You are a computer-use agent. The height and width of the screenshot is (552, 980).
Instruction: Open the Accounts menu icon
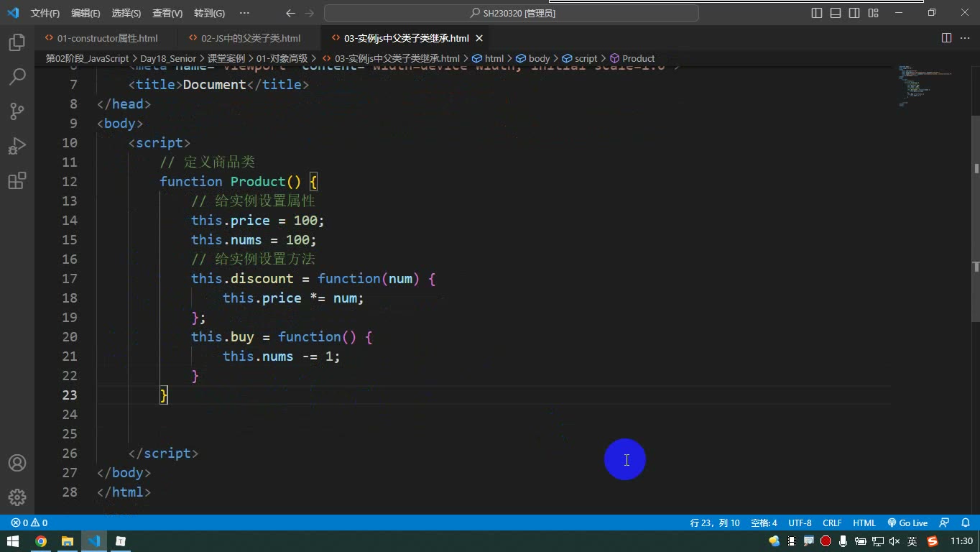pyautogui.click(x=17, y=463)
